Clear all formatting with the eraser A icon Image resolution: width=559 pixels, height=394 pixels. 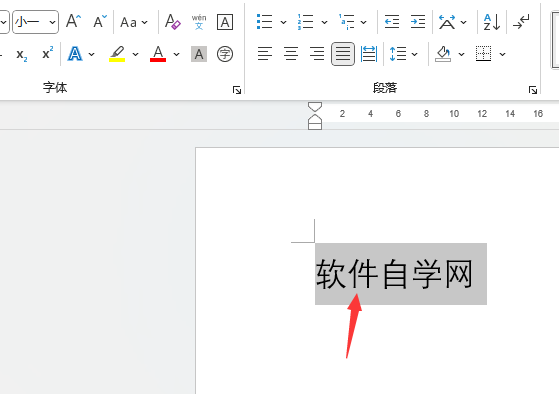[173, 22]
